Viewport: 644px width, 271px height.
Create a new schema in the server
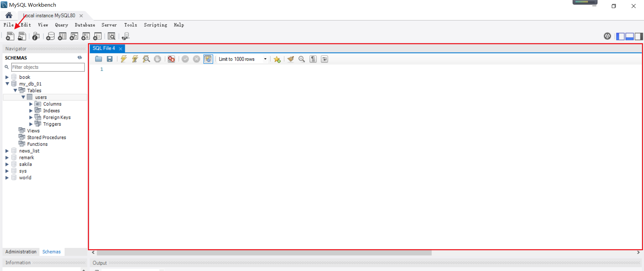pyautogui.click(x=50, y=36)
